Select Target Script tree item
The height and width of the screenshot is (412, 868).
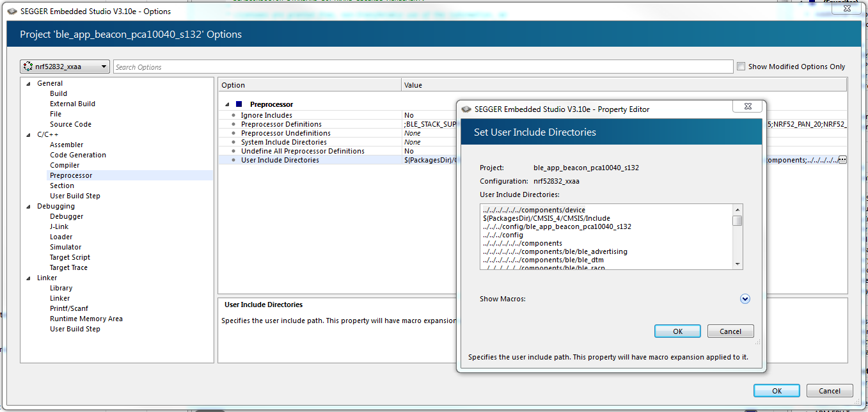(70, 257)
